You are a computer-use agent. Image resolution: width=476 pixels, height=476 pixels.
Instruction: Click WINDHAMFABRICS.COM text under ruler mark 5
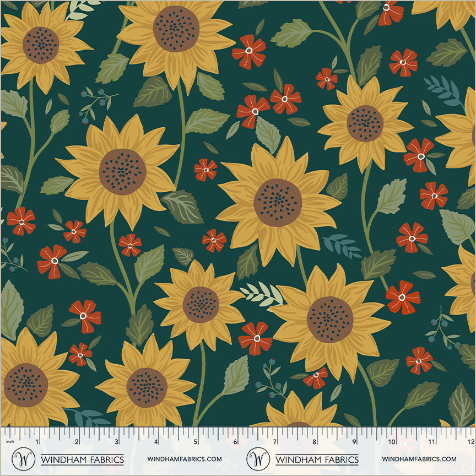point(185,459)
